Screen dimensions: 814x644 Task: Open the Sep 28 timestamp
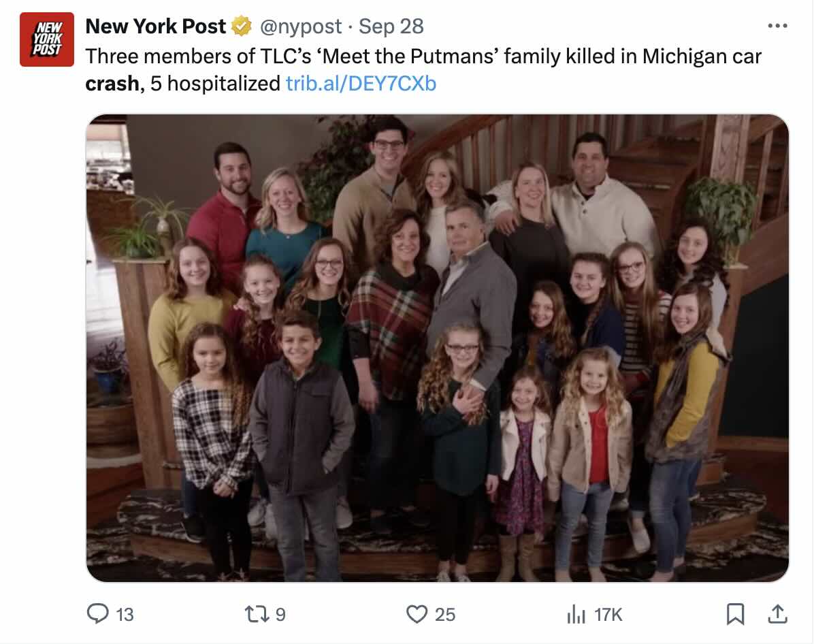[391, 27]
